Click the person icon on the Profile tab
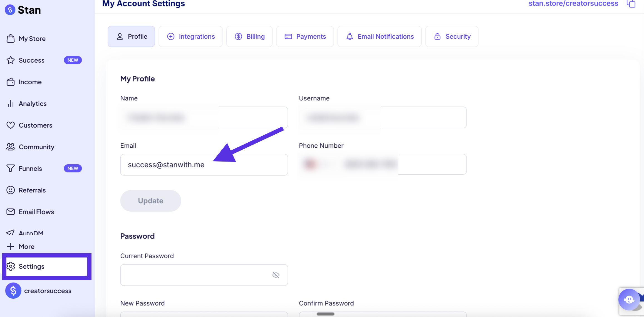Image resolution: width=644 pixels, height=317 pixels. [x=120, y=36]
